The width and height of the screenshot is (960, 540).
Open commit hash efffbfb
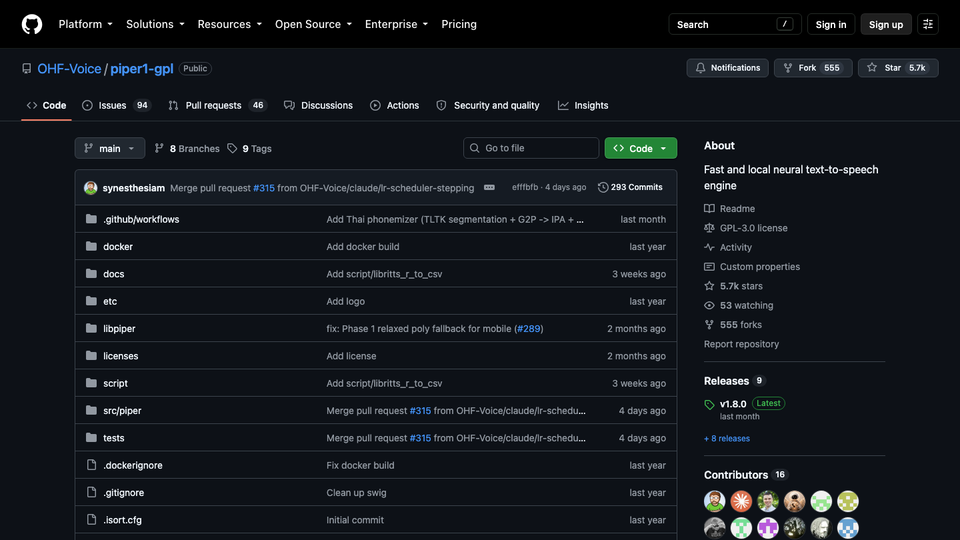[525, 187]
